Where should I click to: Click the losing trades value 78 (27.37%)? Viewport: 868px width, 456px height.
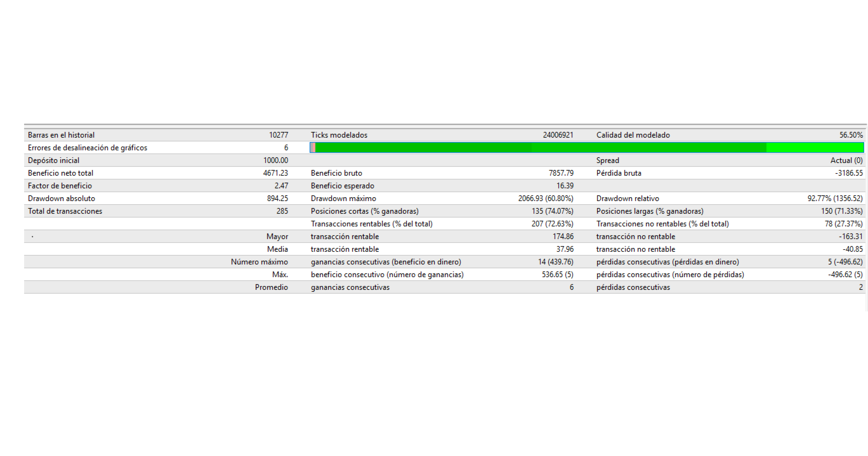tap(843, 224)
